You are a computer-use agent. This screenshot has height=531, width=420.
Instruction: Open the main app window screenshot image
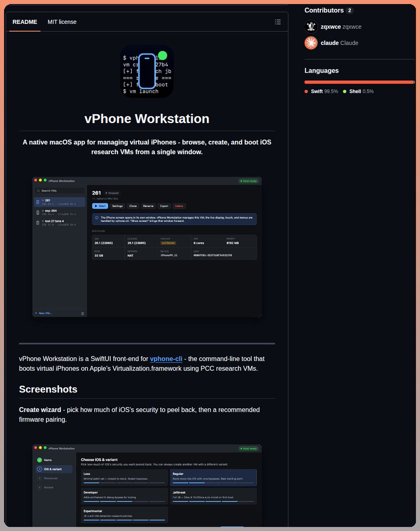click(x=147, y=247)
